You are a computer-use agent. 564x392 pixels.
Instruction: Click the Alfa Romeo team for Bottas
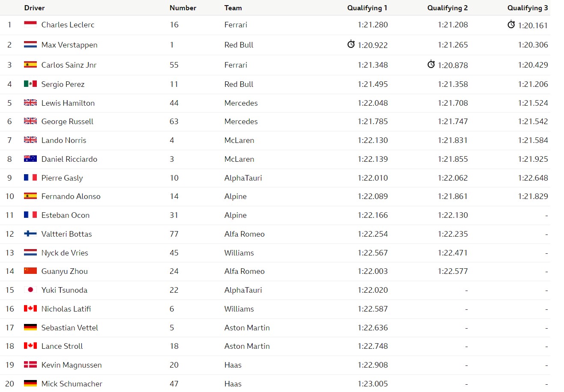[245, 234]
